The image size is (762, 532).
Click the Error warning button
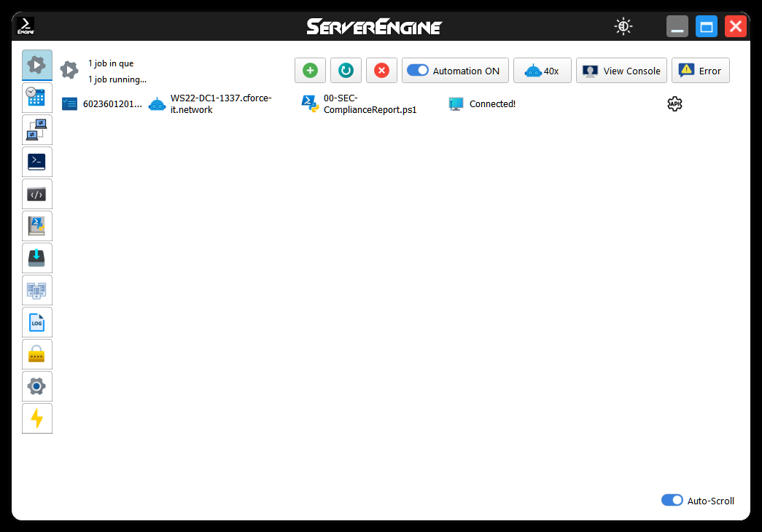[x=700, y=71]
